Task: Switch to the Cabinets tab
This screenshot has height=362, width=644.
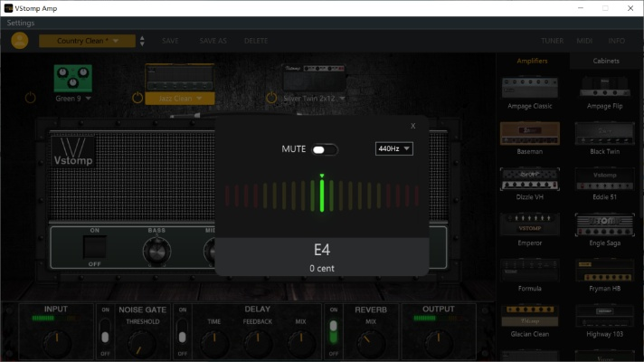Action: coord(606,61)
